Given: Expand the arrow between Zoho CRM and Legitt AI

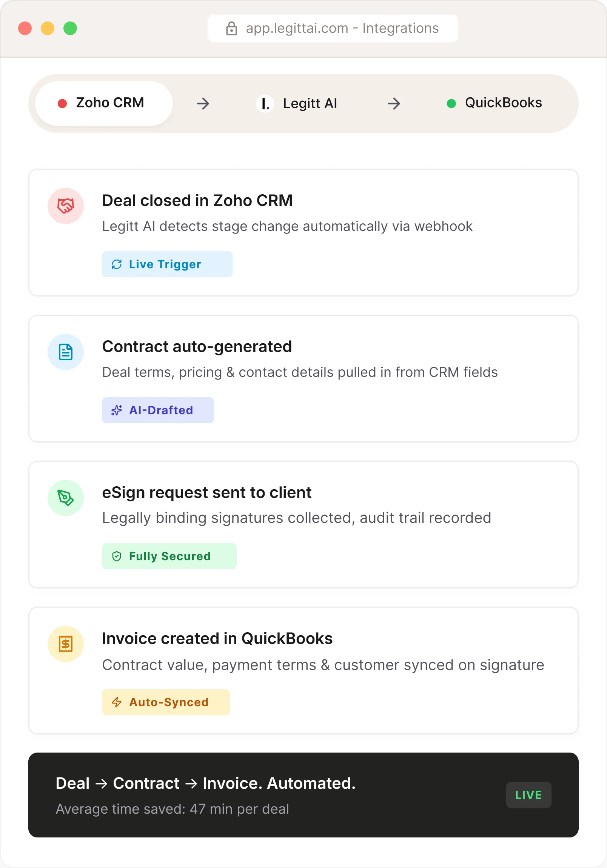Looking at the screenshot, I should point(203,103).
